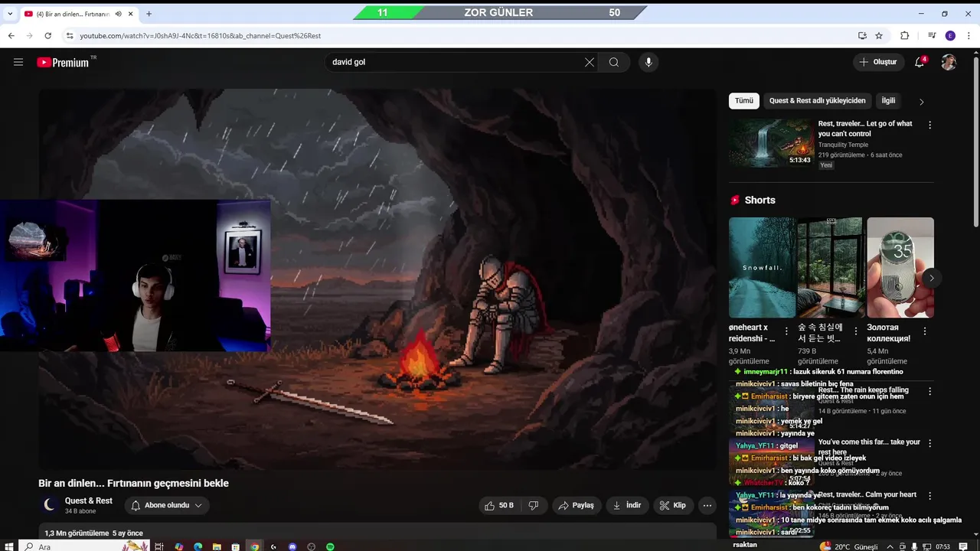This screenshot has width=980, height=551.
Task: Open Task View on the taskbar
Action: pyautogui.click(x=159, y=546)
